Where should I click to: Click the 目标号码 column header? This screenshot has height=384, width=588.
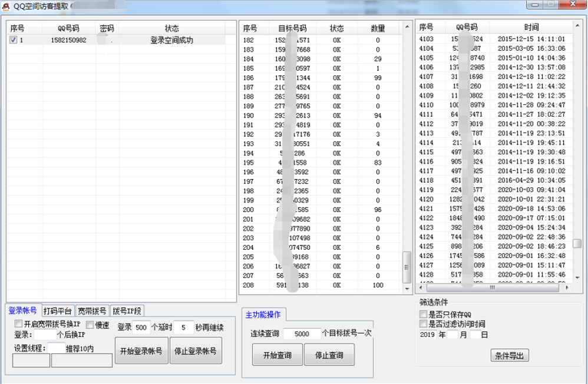coord(292,28)
